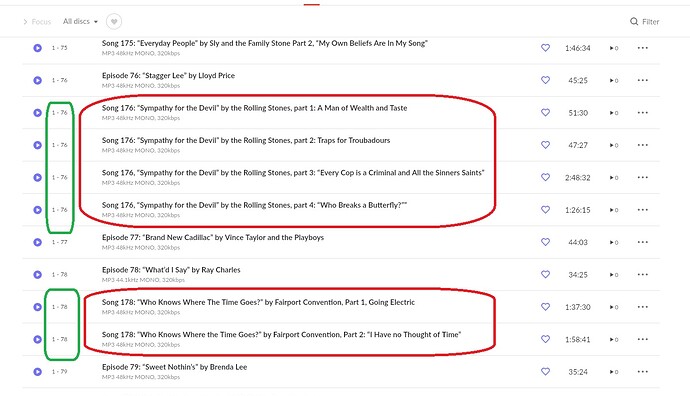Screen dimensions: 690x396
Task: Heart Fairport Convention Part 1 Going Electric
Action: (x=545, y=307)
